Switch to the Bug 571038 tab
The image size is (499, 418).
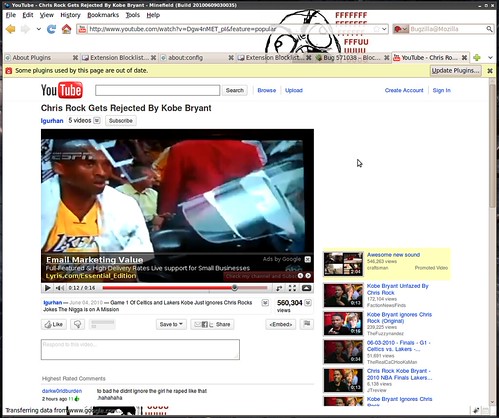(x=352, y=58)
